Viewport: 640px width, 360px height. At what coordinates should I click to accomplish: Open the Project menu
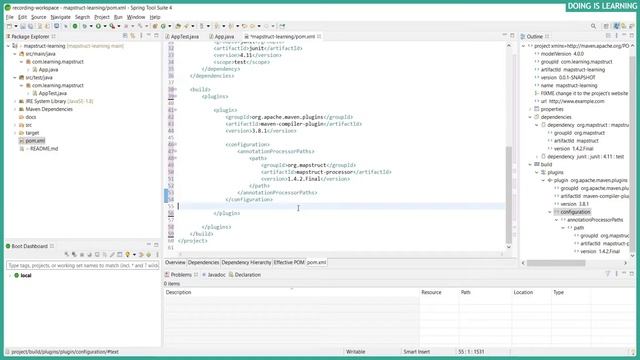pyautogui.click(x=102, y=17)
